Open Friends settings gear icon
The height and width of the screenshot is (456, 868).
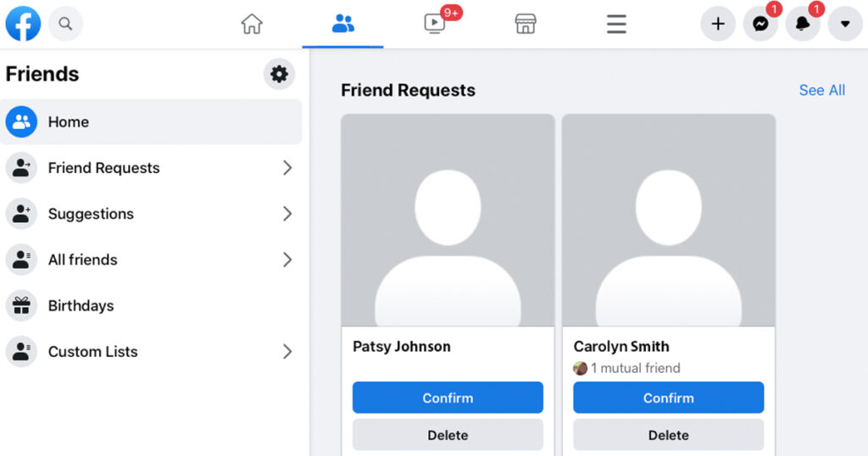(279, 75)
